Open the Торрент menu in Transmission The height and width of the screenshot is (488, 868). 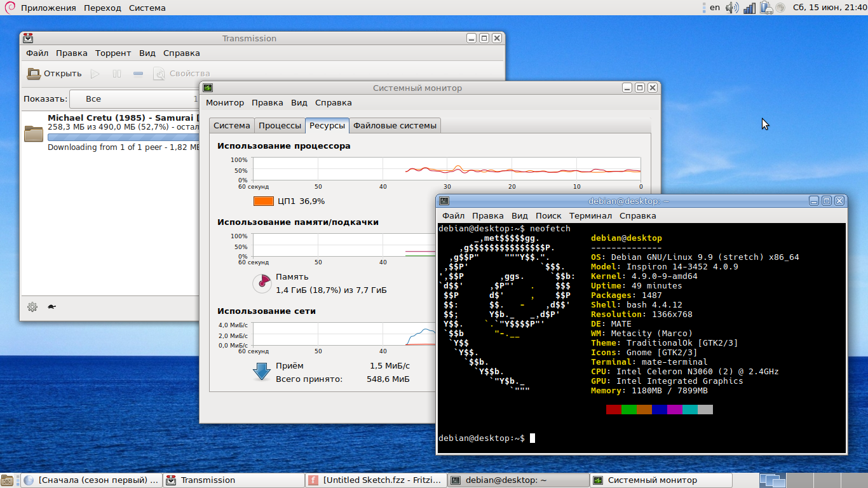click(x=113, y=53)
